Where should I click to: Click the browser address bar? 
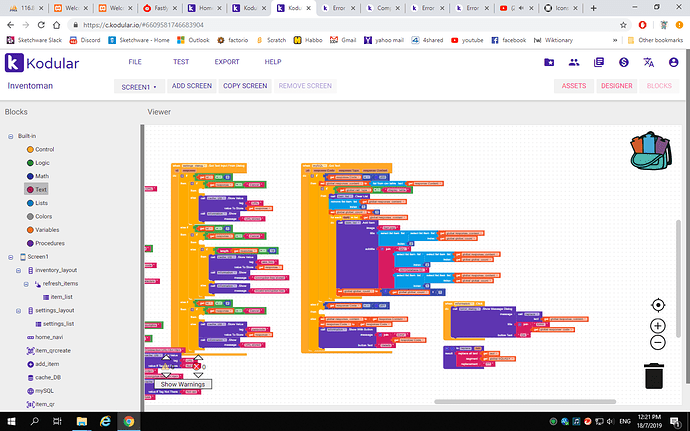343,25
